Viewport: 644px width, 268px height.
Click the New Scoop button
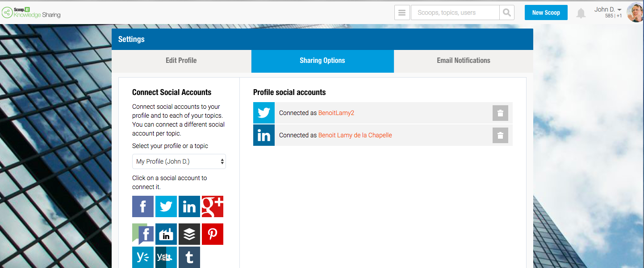click(546, 12)
